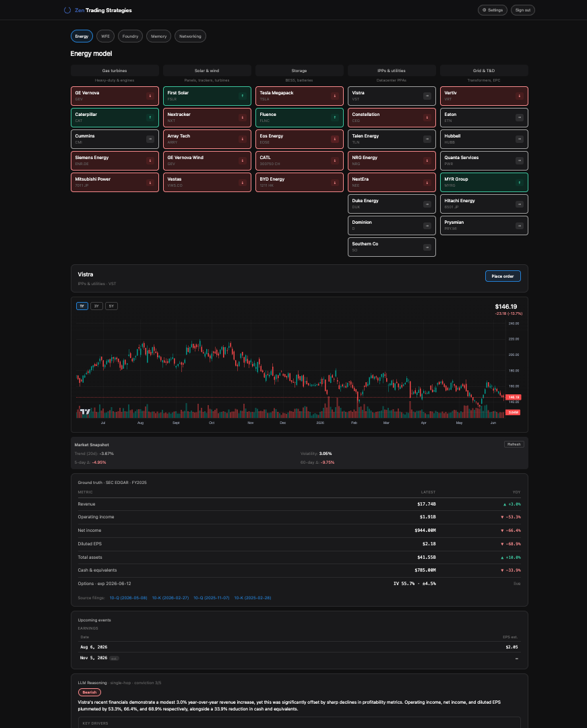Click the down arrow on Mitsubishi Power card
Image resolution: width=587 pixels, height=728 pixels.
tap(150, 183)
